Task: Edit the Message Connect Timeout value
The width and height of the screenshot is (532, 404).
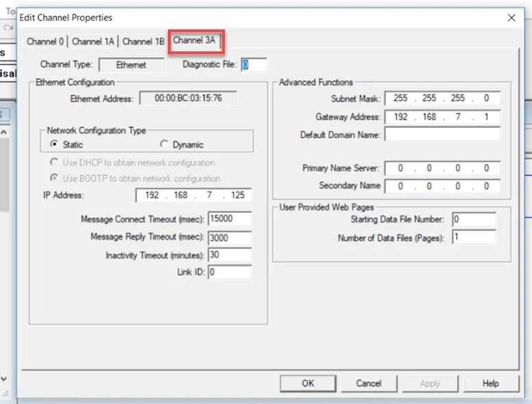Action: (230, 218)
